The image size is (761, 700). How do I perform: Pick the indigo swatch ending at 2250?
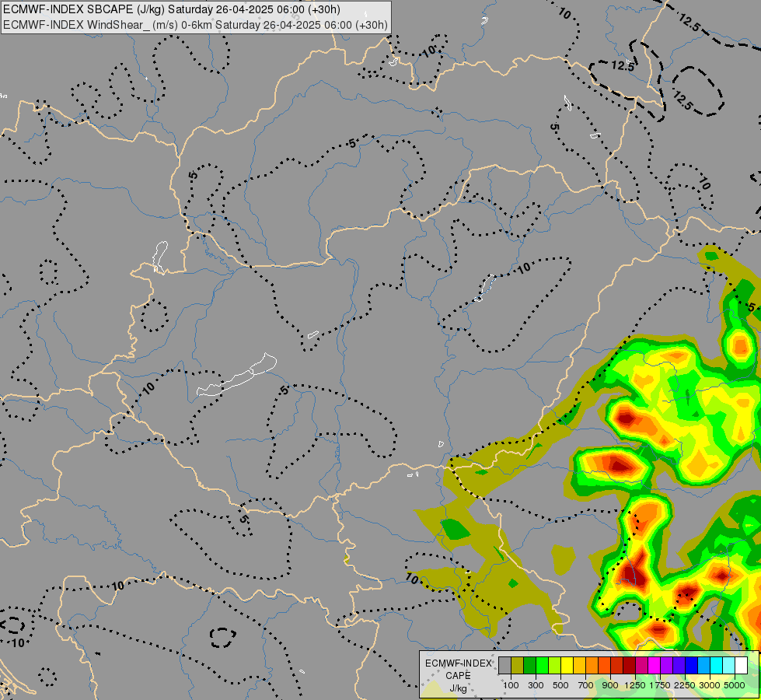(x=679, y=666)
